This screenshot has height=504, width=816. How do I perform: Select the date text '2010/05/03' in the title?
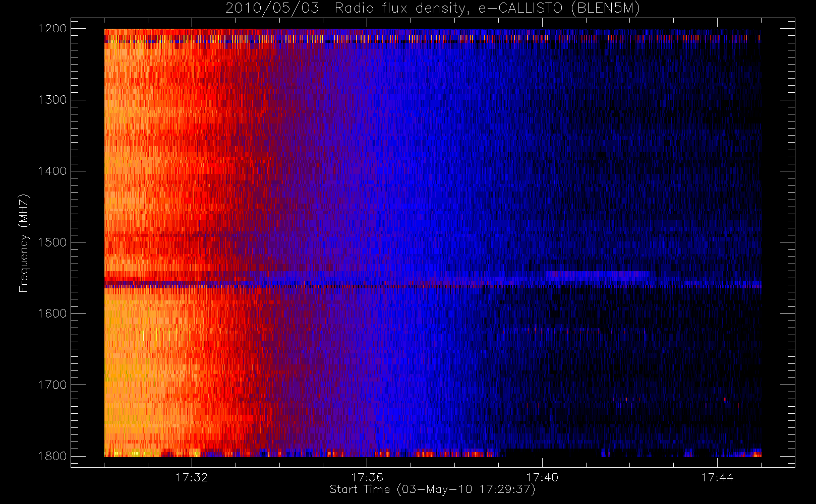(272, 9)
